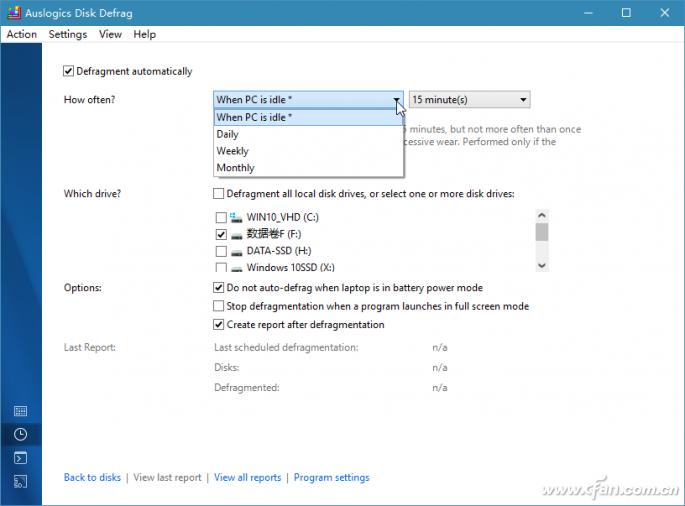Select Windows 10SSD (X:) drive name
The width and height of the screenshot is (685, 506).
point(291,267)
